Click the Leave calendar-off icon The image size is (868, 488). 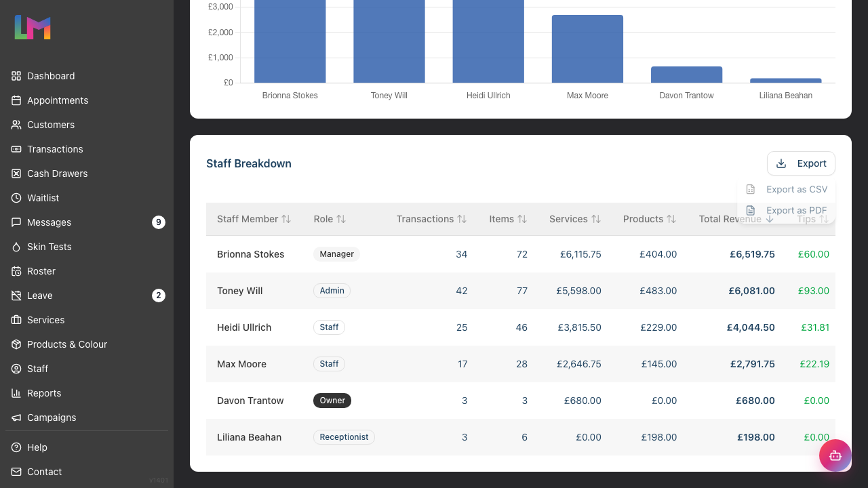(16, 296)
